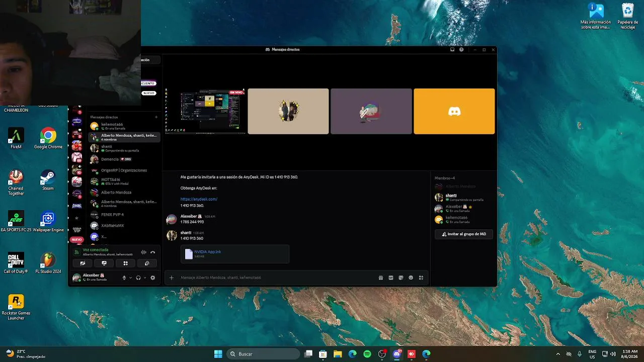
Task: Open FL Studio 2024 desktop shortcut
Action: coord(48,263)
